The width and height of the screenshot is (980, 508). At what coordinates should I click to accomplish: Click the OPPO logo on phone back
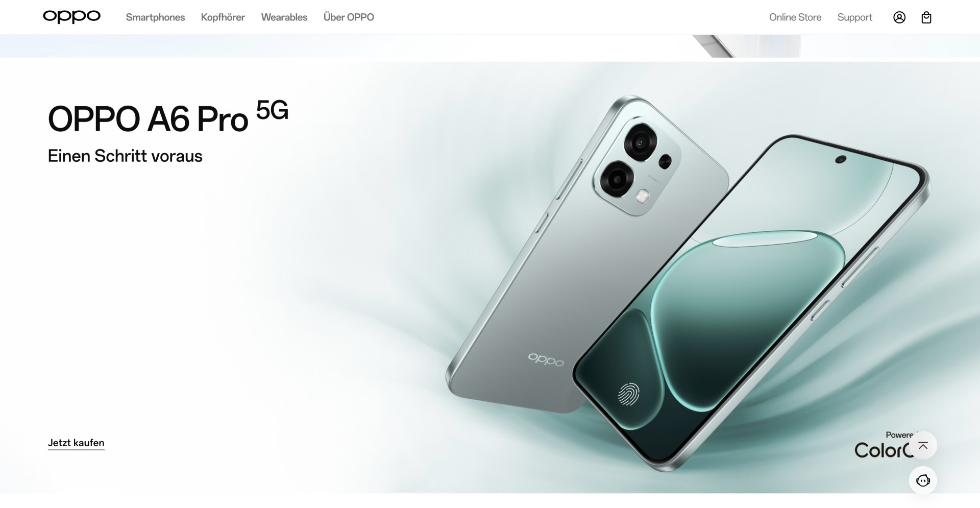tap(546, 359)
